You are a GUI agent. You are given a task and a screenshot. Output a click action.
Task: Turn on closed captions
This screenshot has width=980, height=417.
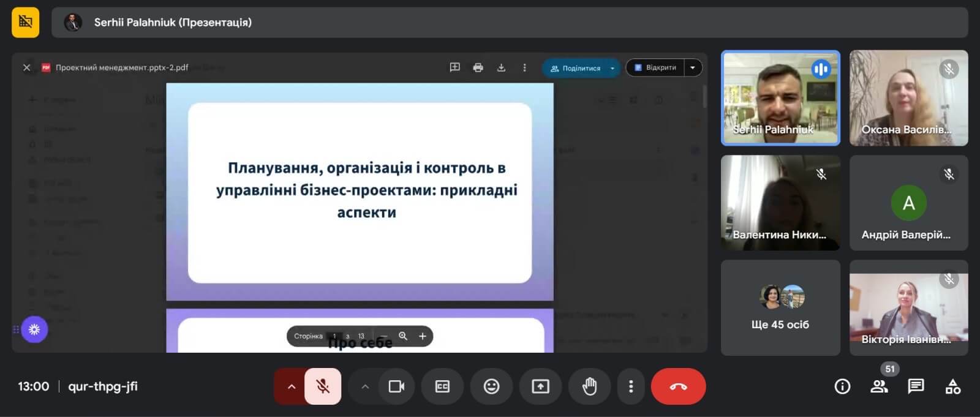coord(442,386)
